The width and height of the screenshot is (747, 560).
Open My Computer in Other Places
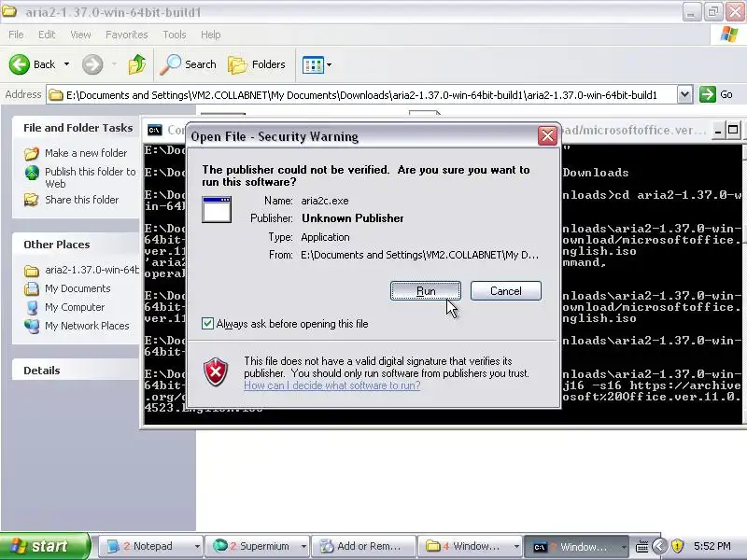[75, 307]
